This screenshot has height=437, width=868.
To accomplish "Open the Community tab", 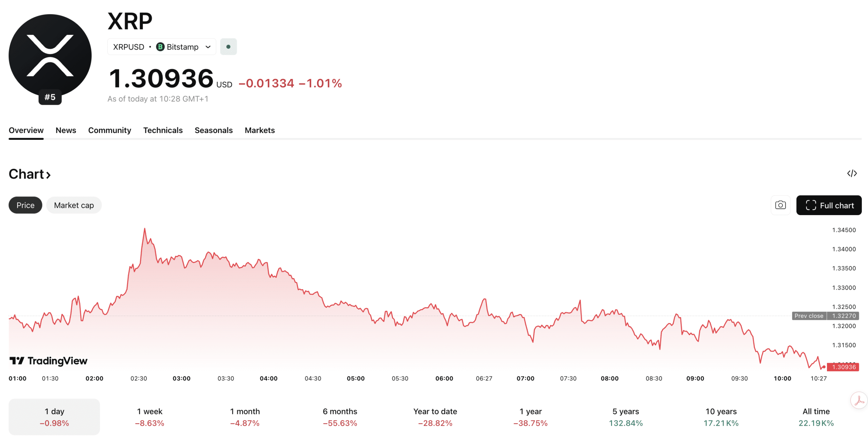I will click(x=110, y=130).
